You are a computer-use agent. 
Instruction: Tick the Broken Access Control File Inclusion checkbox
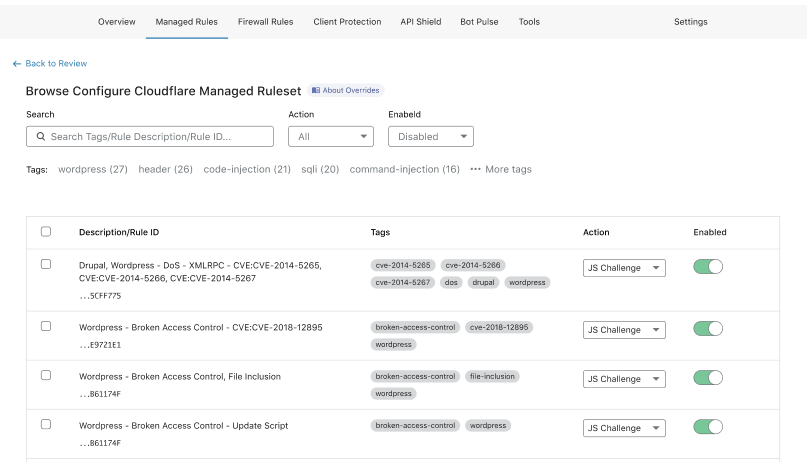[x=46, y=375]
